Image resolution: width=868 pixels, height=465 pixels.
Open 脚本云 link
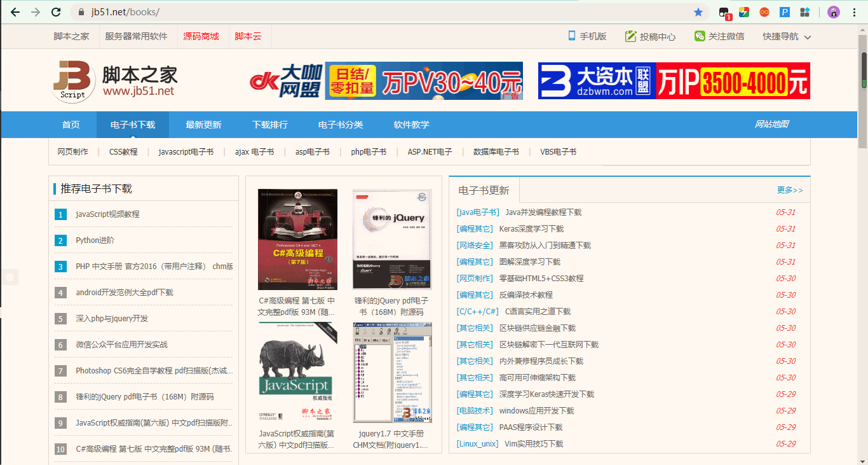click(x=248, y=36)
